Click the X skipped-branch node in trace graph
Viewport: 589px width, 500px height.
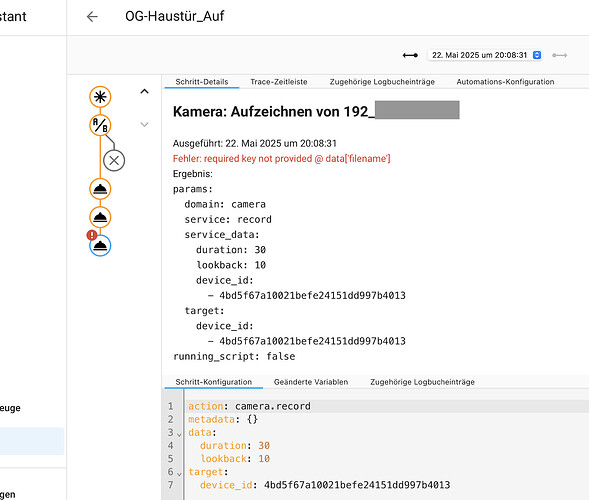pyautogui.click(x=114, y=160)
